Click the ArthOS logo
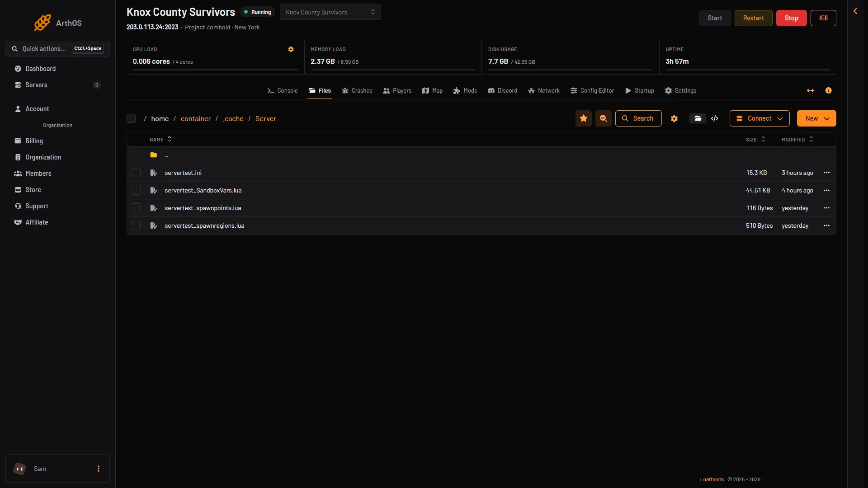868x488 pixels. [x=58, y=23]
